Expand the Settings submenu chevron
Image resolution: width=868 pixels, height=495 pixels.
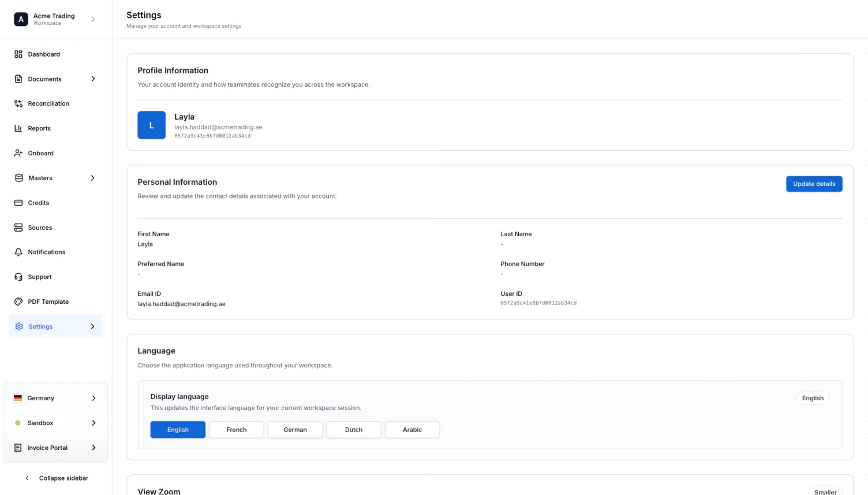point(92,326)
